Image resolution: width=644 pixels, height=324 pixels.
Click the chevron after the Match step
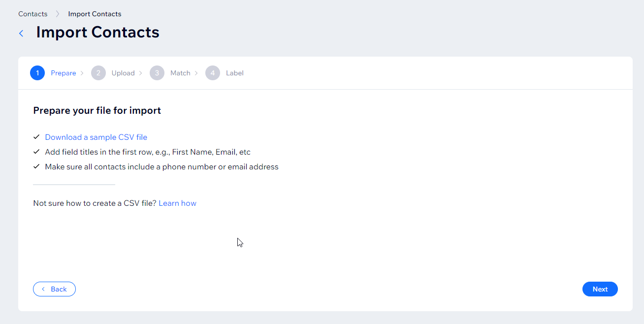(196, 73)
